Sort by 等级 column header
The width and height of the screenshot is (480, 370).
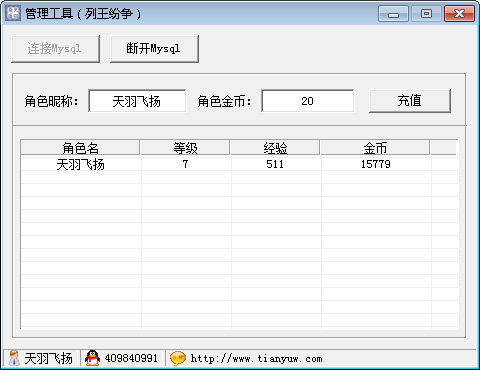(x=185, y=148)
